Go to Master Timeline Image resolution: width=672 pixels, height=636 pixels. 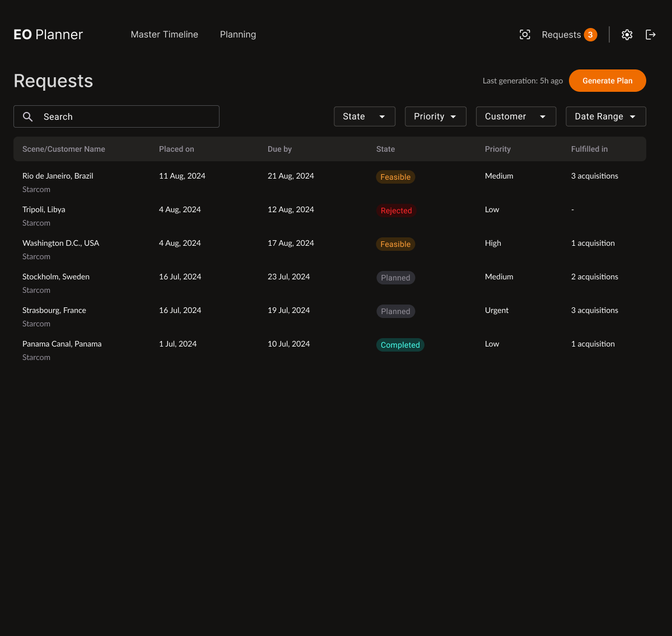point(165,35)
